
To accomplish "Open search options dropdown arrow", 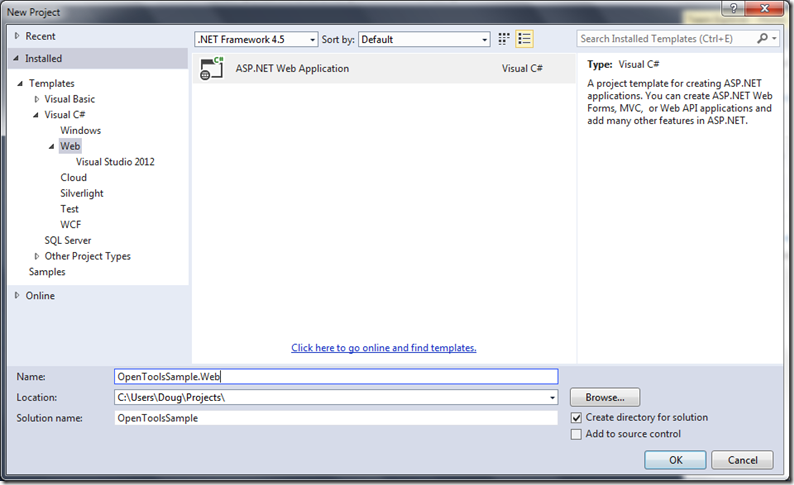I will point(774,38).
